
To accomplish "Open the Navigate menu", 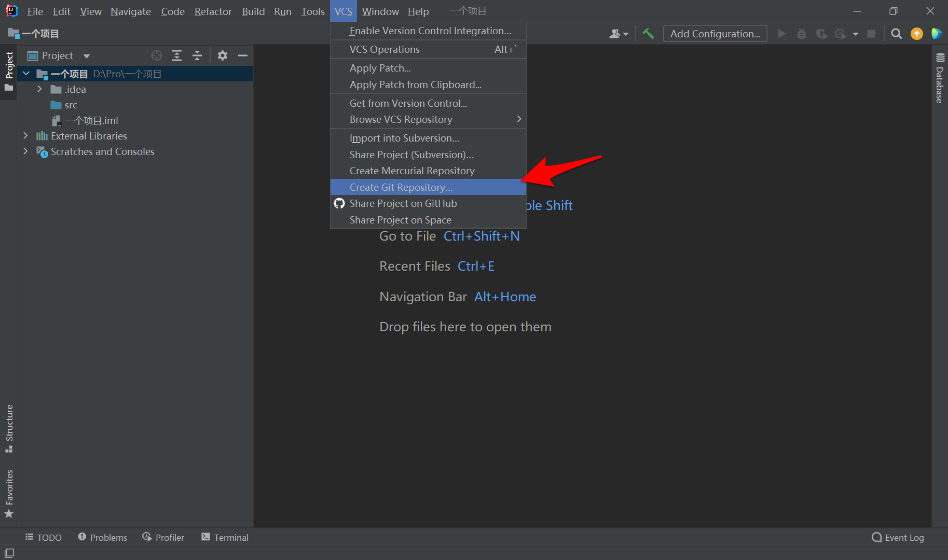I will [130, 11].
